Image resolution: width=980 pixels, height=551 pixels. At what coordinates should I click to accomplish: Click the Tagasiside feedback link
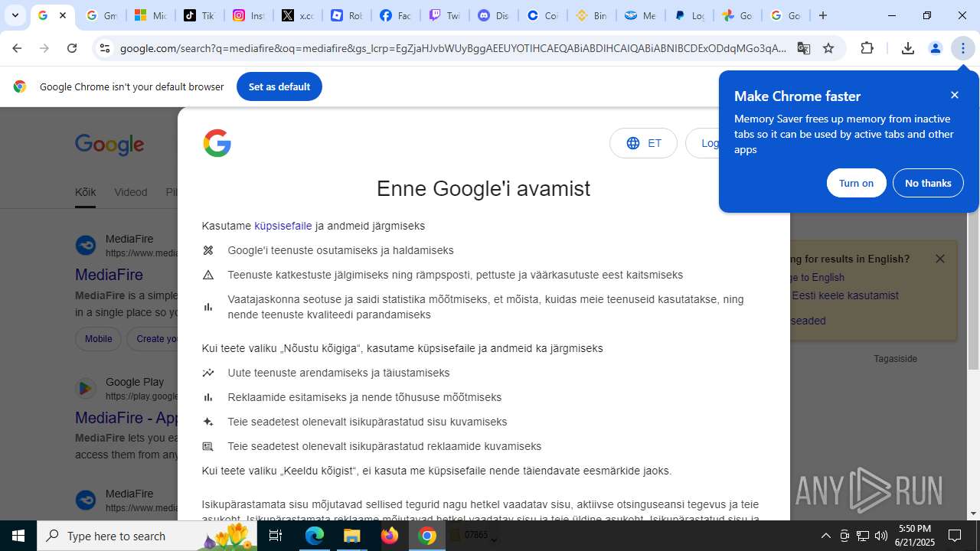[x=895, y=358]
